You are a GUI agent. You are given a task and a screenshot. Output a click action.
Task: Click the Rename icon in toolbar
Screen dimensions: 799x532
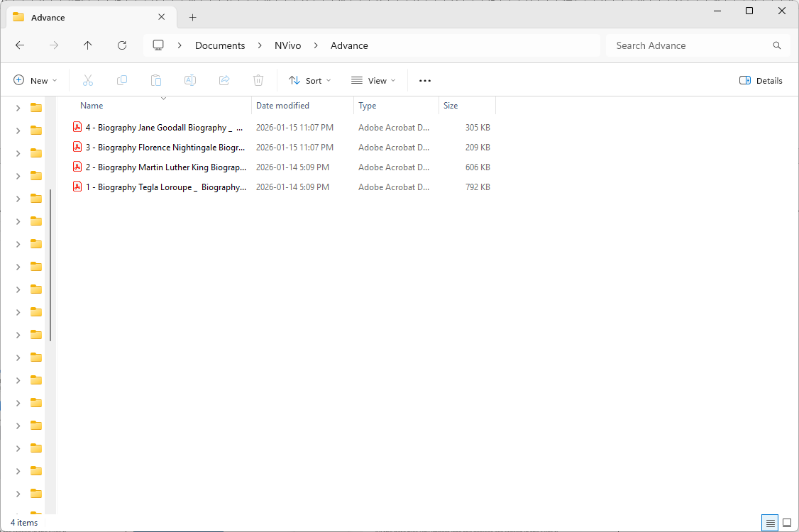[x=190, y=81]
